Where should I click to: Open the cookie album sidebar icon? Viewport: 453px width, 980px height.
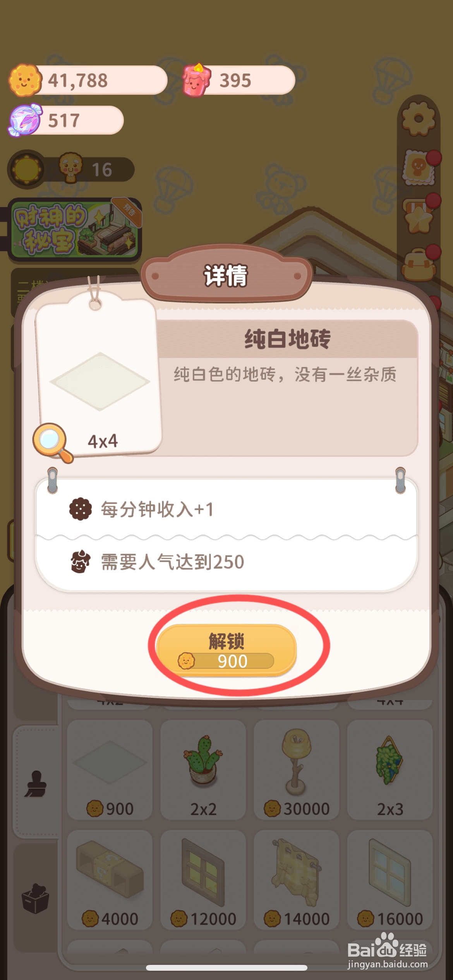419,168
